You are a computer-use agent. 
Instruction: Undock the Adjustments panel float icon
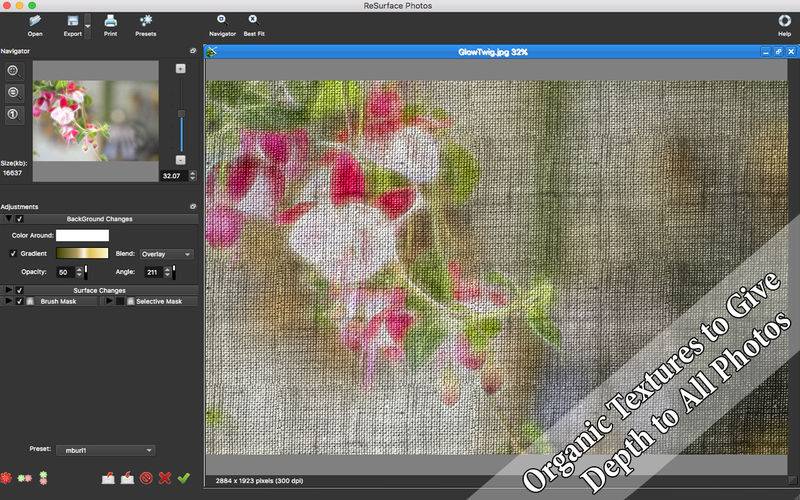[193, 207]
